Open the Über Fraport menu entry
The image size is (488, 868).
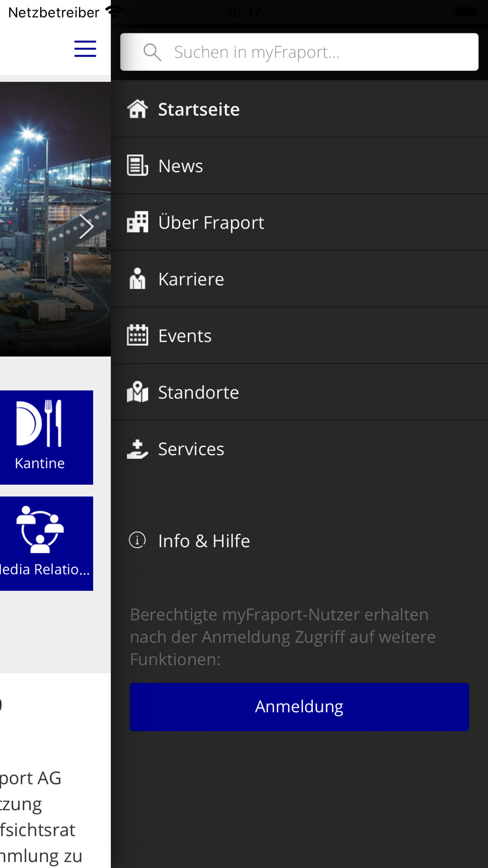[x=299, y=222]
